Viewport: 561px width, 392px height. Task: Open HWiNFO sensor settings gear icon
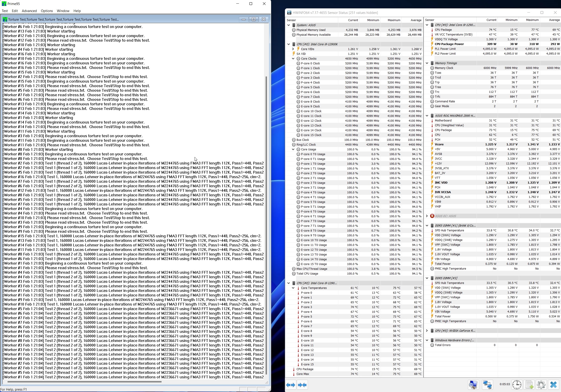click(x=541, y=385)
